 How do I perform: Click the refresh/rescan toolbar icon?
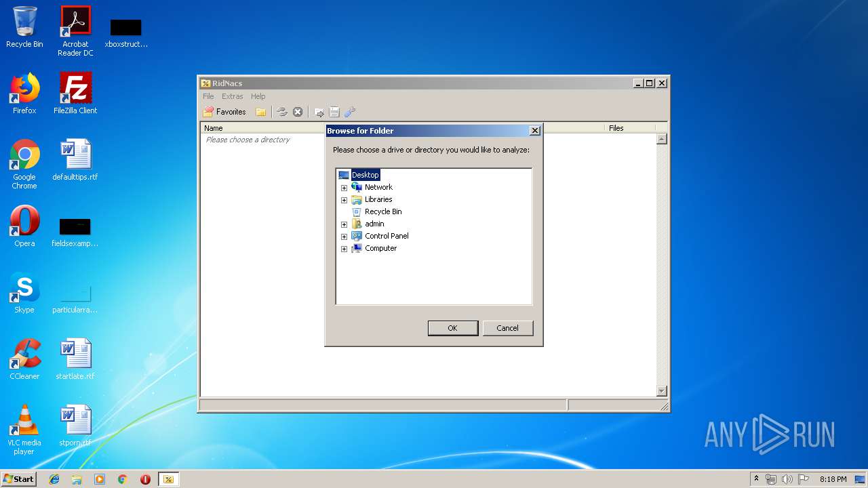click(x=282, y=112)
